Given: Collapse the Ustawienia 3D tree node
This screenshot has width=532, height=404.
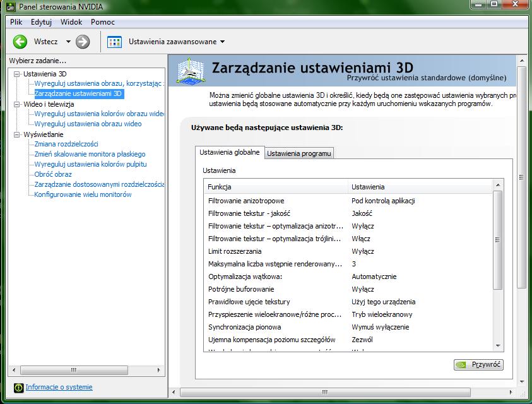Looking at the screenshot, I should pos(16,74).
